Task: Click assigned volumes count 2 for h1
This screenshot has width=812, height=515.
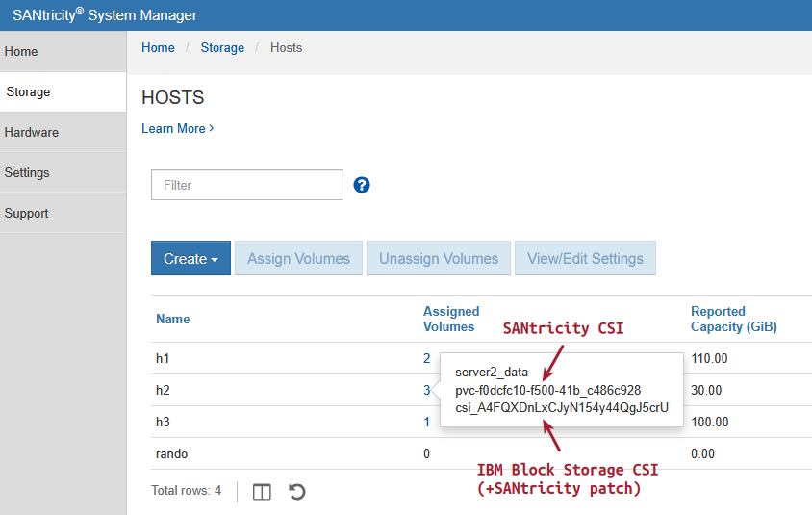Action: point(427,358)
